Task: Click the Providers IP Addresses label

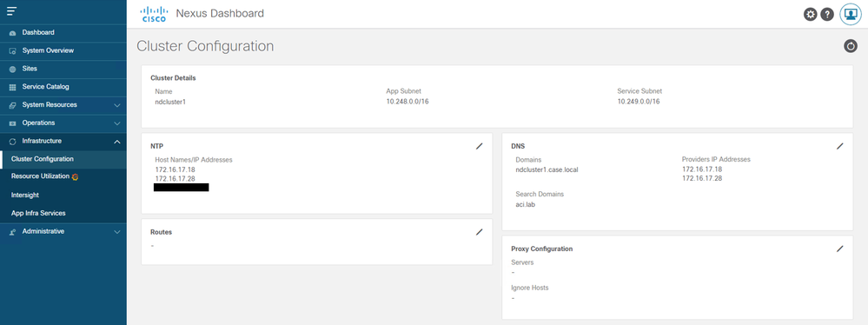Action: (716, 159)
